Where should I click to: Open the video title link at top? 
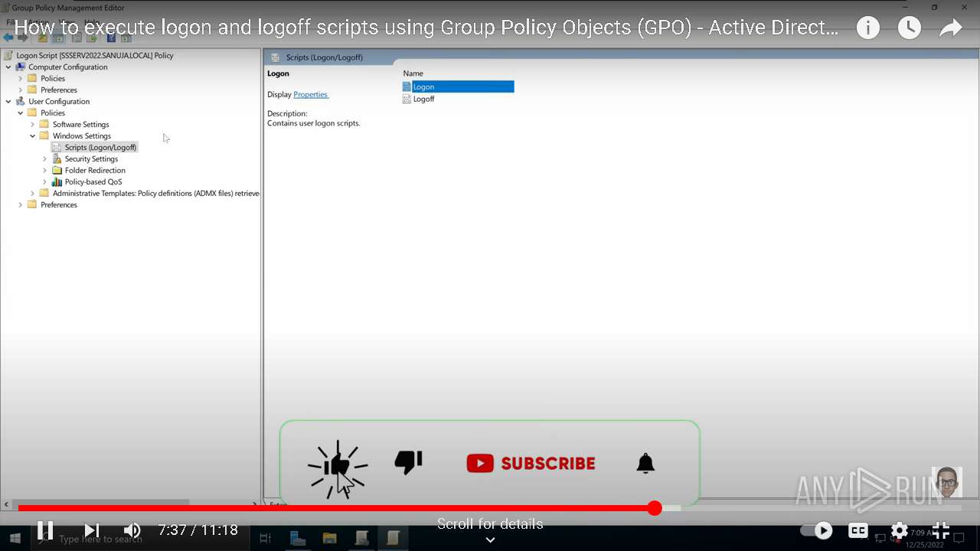point(426,28)
